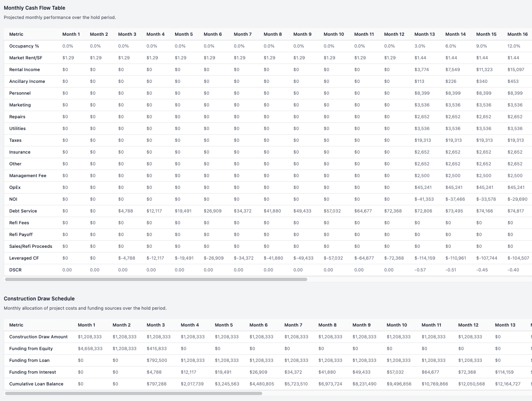
Task: Select the Leveraged CF row label
Action: point(24,258)
